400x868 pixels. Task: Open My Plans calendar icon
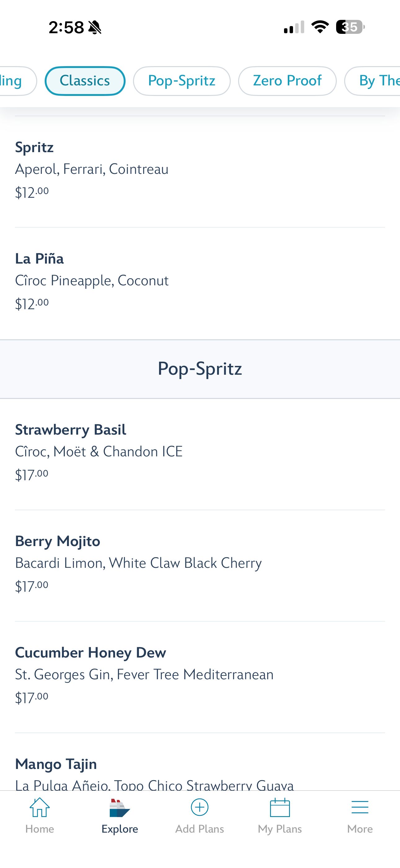[280, 807]
